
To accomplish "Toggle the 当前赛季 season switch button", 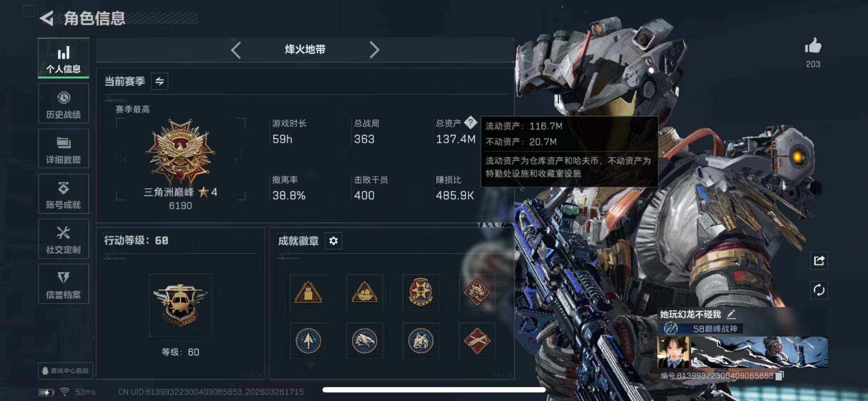I will (x=160, y=81).
